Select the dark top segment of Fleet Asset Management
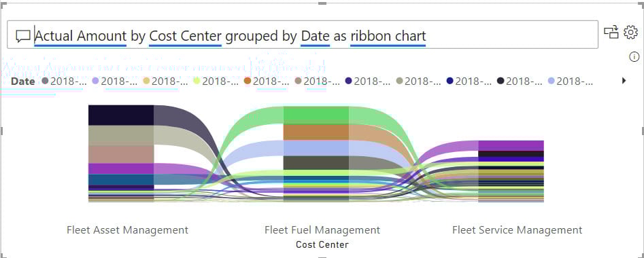The width and height of the screenshot is (644, 258). click(121, 115)
